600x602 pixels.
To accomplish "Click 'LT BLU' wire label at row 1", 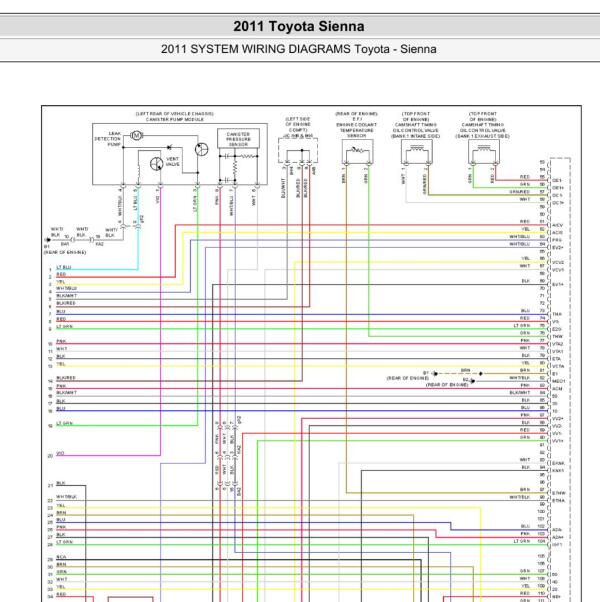I will 64,267.
